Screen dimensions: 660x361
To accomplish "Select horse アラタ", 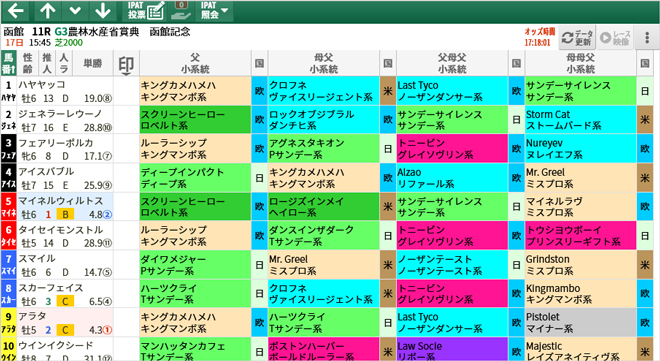I will [x=65, y=323].
